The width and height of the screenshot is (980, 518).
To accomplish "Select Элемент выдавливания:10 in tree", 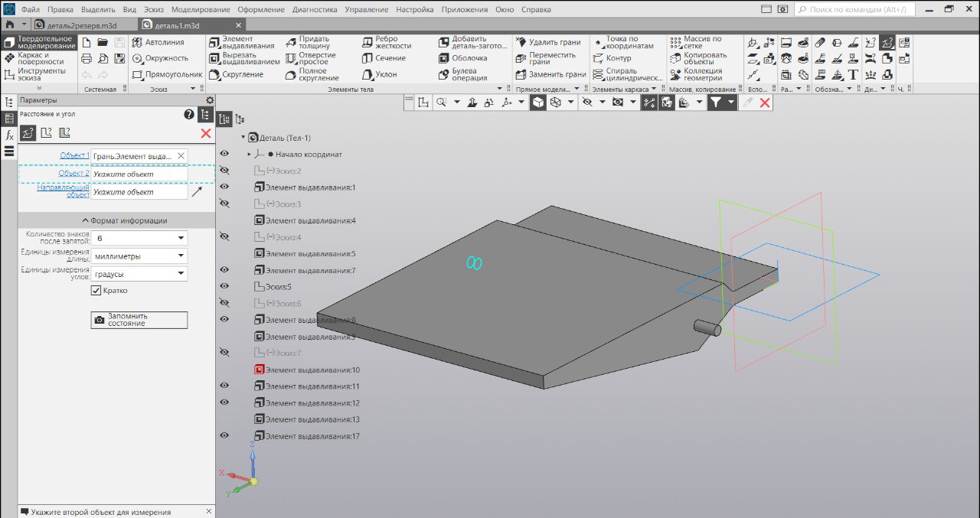I will click(x=306, y=370).
